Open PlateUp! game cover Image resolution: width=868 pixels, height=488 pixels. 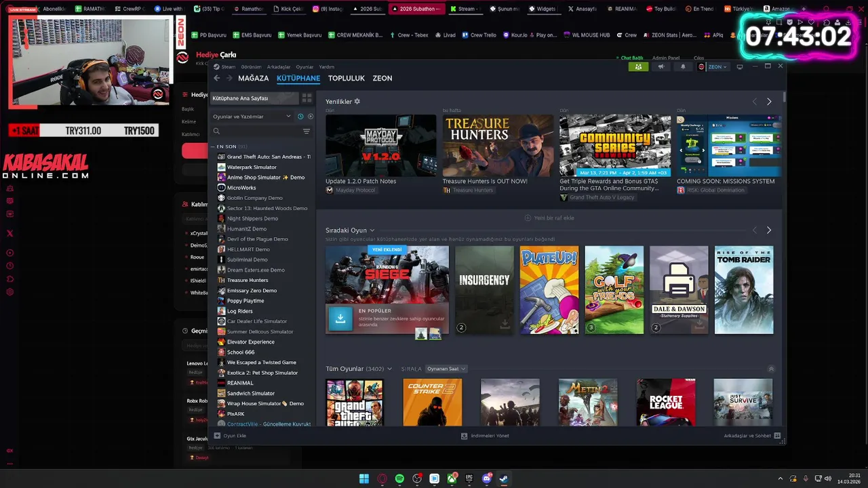[x=549, y=289]
